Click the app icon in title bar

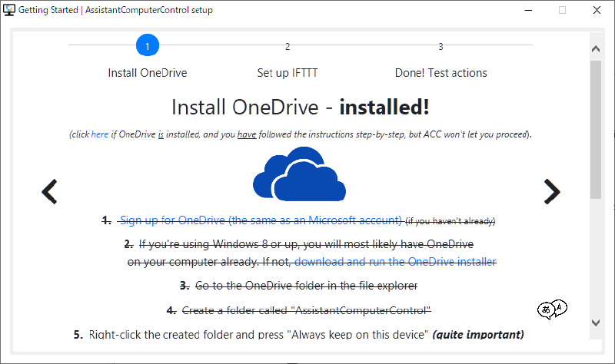tap(11, 11)
